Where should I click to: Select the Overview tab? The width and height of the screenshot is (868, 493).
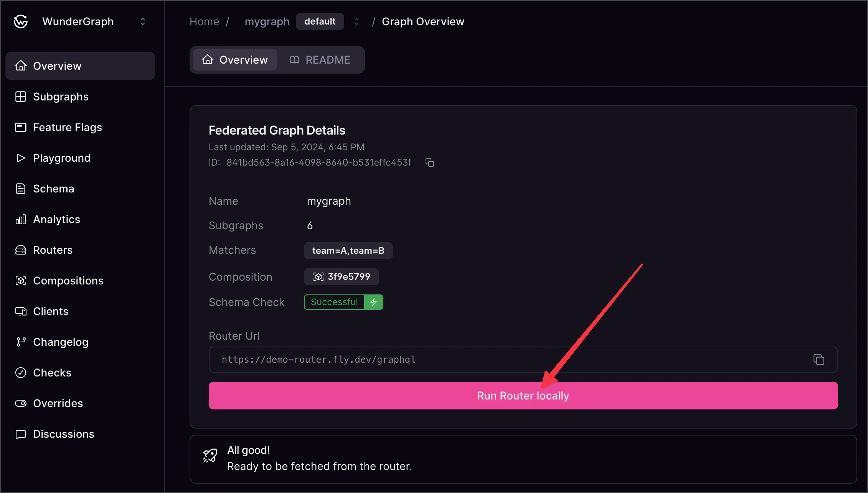tap(234, 60)
